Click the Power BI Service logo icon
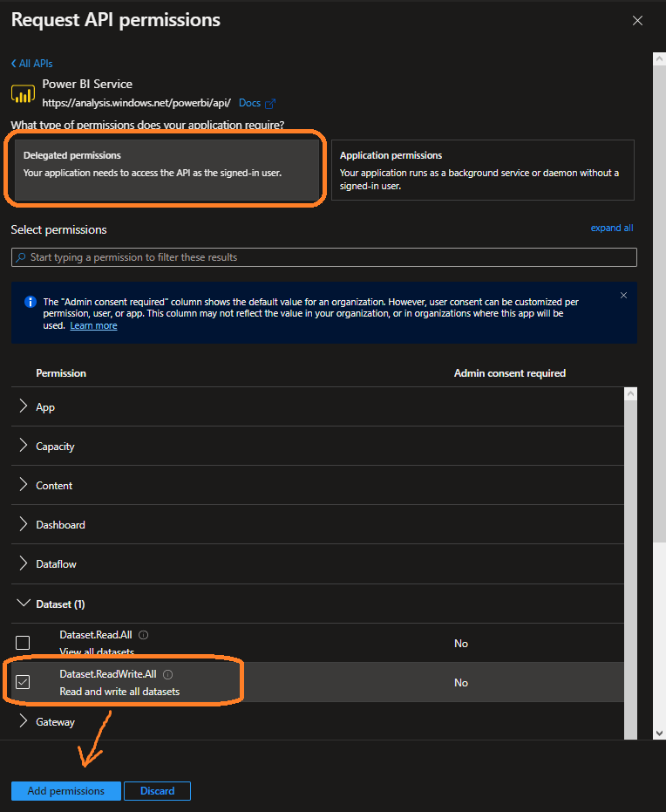 coord(23,93)
